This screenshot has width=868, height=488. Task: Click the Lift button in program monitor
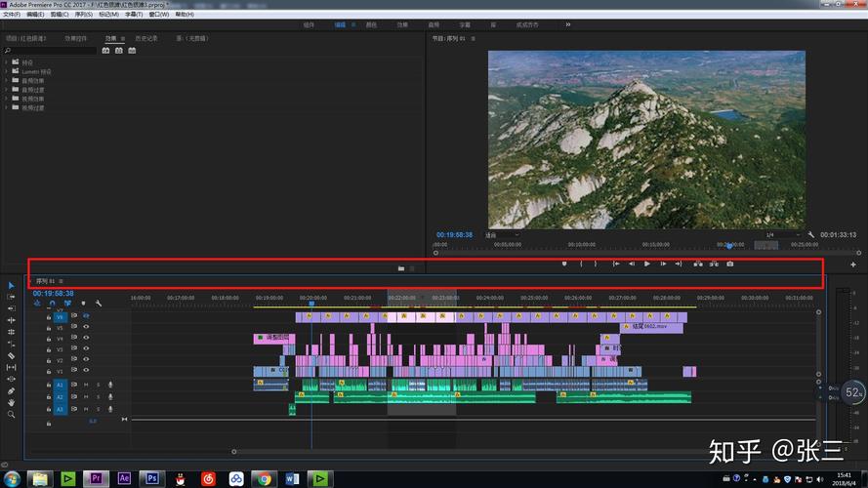click(698, 264)
